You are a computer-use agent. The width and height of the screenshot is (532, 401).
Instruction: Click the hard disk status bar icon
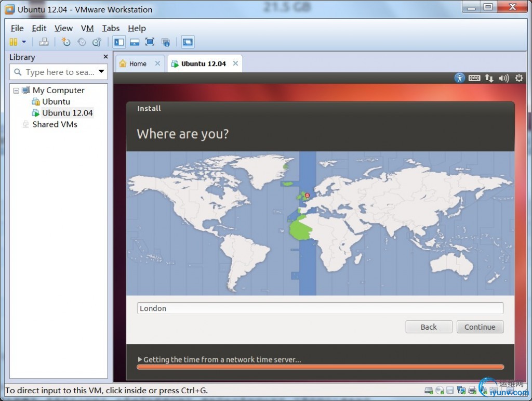click(x=429, y=391)
